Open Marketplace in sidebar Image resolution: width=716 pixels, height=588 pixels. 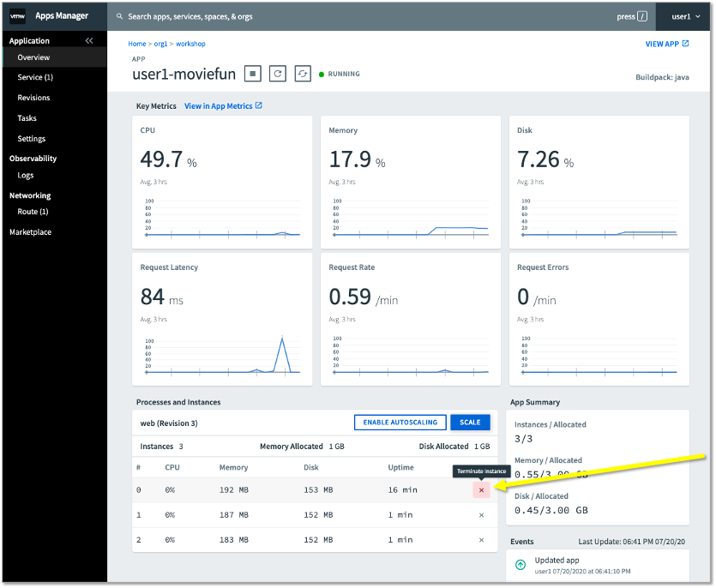pyautogui.click(x=31, y=232)
